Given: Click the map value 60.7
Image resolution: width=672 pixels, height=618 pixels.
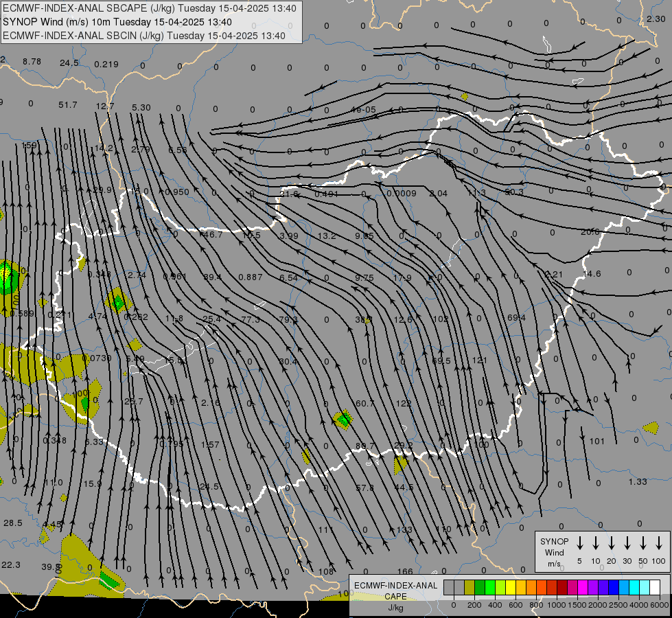Looking at the screenshot, I should (x=364, y=404).
